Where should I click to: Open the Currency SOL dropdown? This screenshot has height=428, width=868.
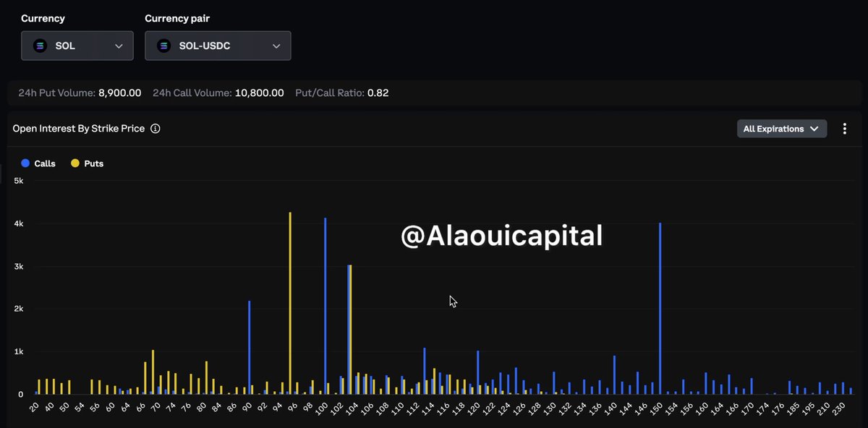click(x=77, y=46)
